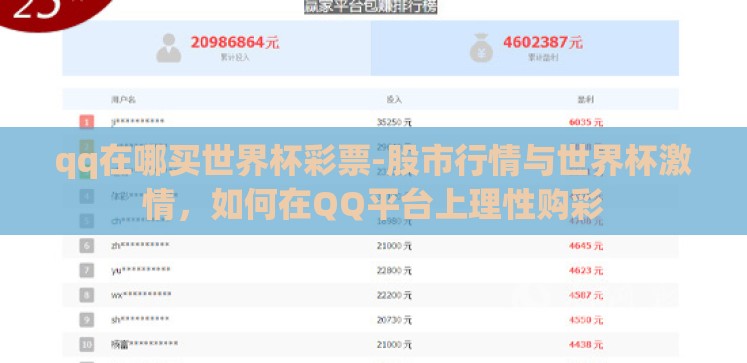Click the 4587元 profit value
Image resolution: width=747 pixels, height=363 pixels.
pos(586,295)
